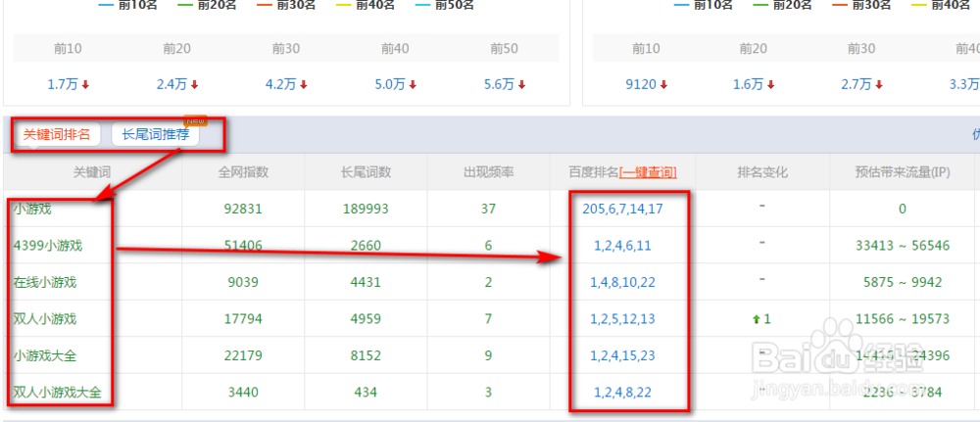980x422 pixels.
Task: Click traffic estimate 33413 ~ 56546
Action: [x=903, y=246]
